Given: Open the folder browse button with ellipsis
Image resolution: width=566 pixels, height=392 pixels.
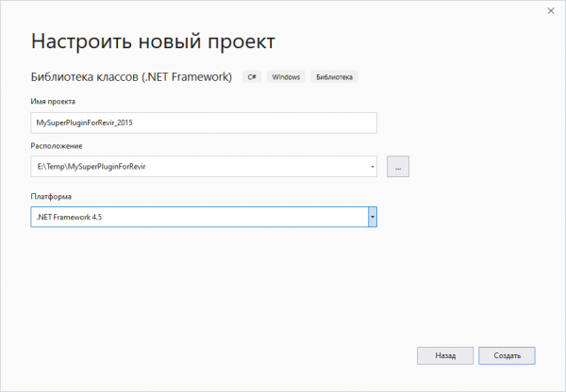Looking at the screenshot, I should coord(397,167).
